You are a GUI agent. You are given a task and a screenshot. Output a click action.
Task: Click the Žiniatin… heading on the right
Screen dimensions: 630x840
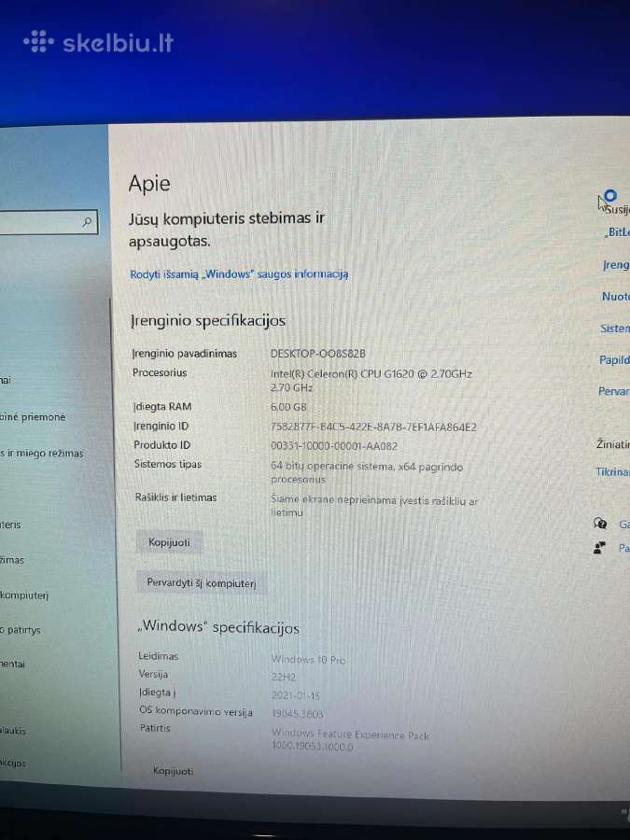tap(613, 443)
